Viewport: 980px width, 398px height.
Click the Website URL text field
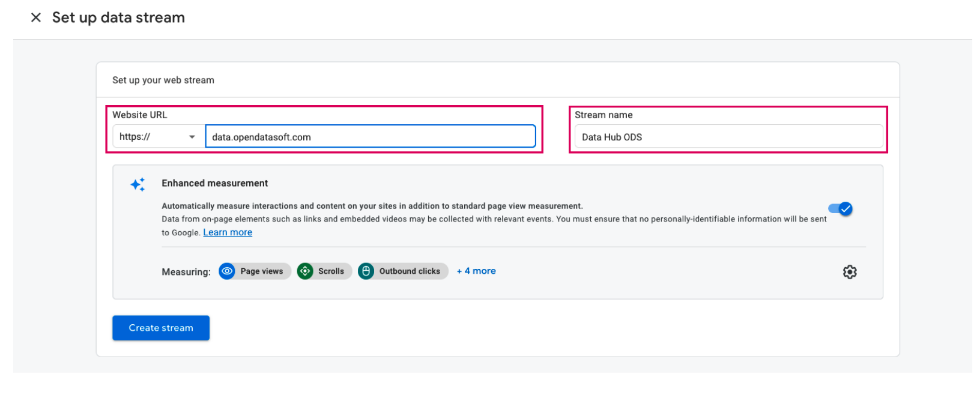pyautogui.click(x=370, y=137)
